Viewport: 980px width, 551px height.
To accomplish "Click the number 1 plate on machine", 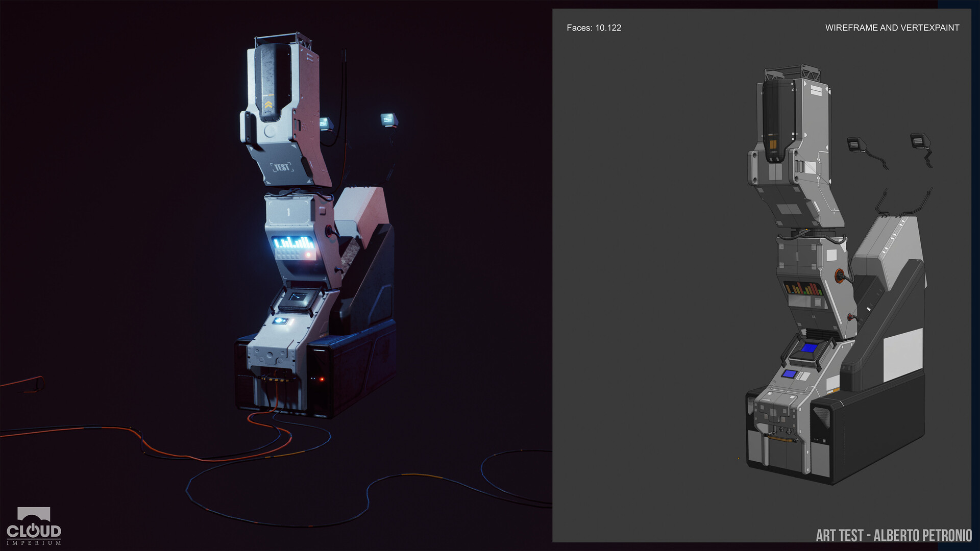I will [x=288, y=211].
